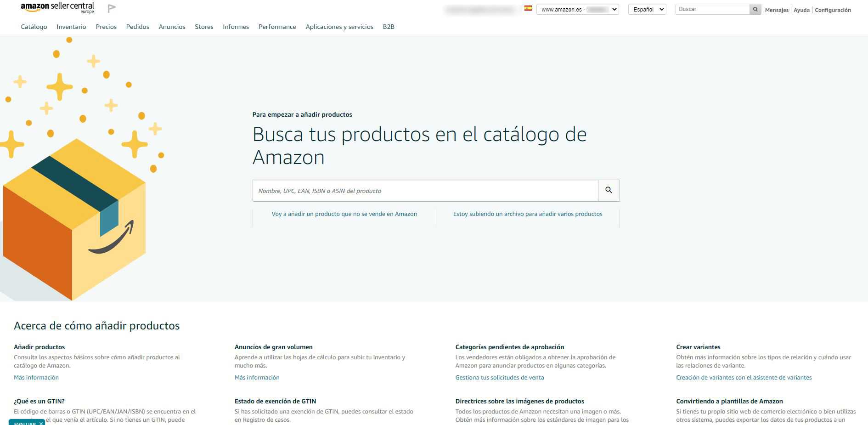
Task: Click the product name, UPC, EAN search field
Action: [425, 190]
